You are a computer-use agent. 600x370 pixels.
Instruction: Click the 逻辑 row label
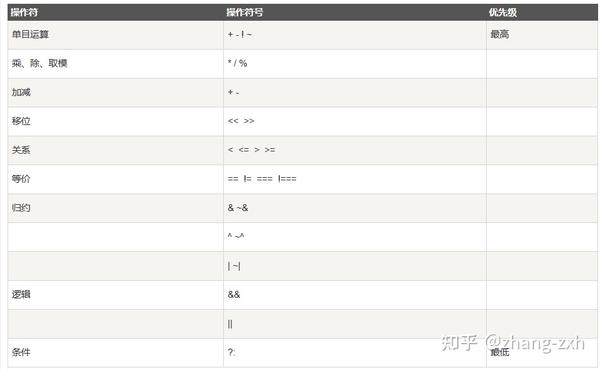pyautogui.click(x=21, y=294)
